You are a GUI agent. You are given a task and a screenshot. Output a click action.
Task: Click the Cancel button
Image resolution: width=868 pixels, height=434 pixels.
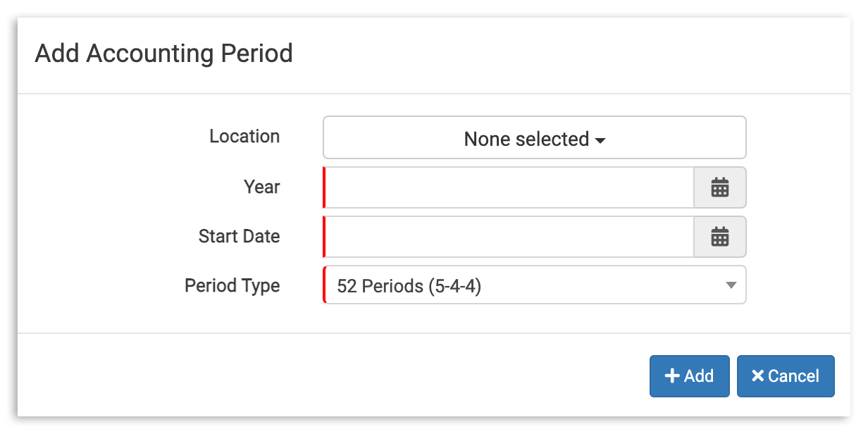(786, 376)
